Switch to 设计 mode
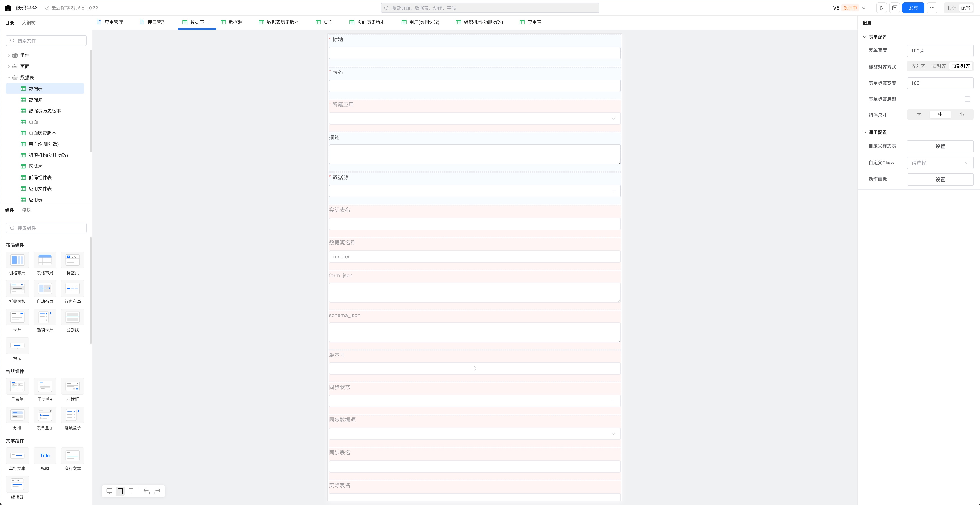Image resolution: width=980 pixels, height=505 pixels. click(x=952, y=8)
